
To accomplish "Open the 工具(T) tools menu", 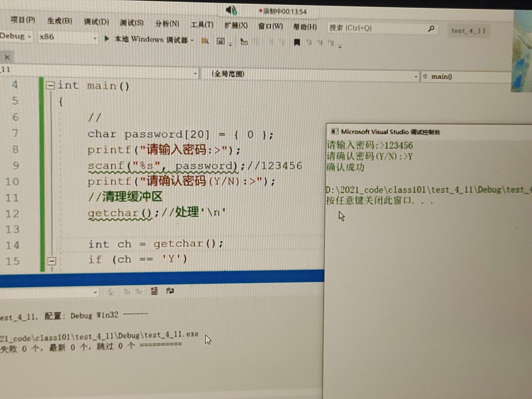I will click(x=201, y=24).
